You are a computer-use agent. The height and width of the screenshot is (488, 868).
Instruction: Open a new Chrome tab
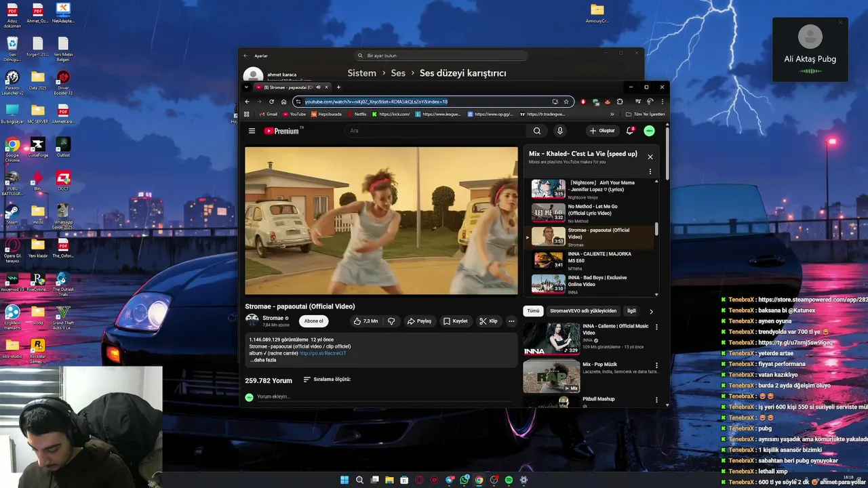[x=338, y=87]
